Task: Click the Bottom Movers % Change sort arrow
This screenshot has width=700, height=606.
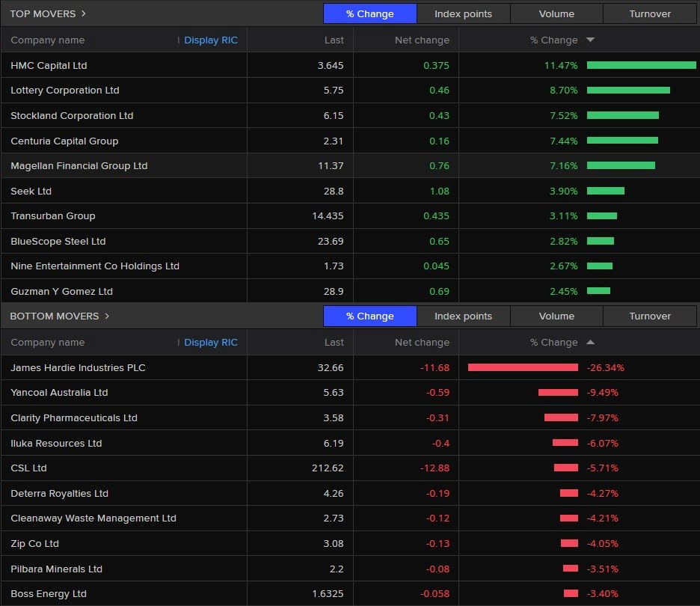Action: pyautogui.click(x=590, y=343)
